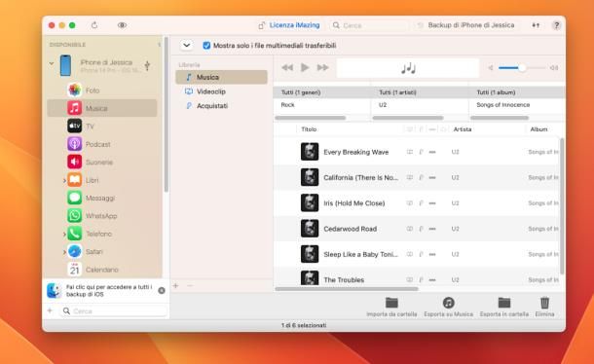Expand the Safari tree item
Screen dimensions: 594x364
coord(64,252)
